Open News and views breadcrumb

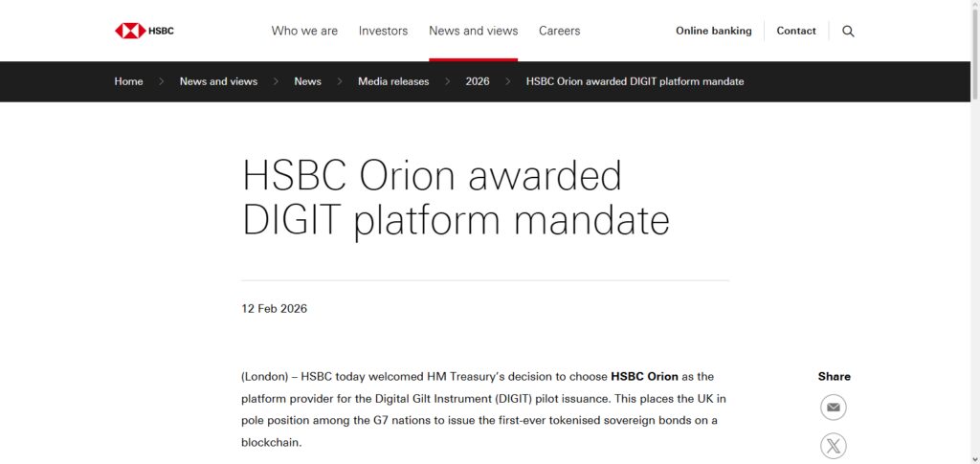pyautogui.click(x=219, y=81)
